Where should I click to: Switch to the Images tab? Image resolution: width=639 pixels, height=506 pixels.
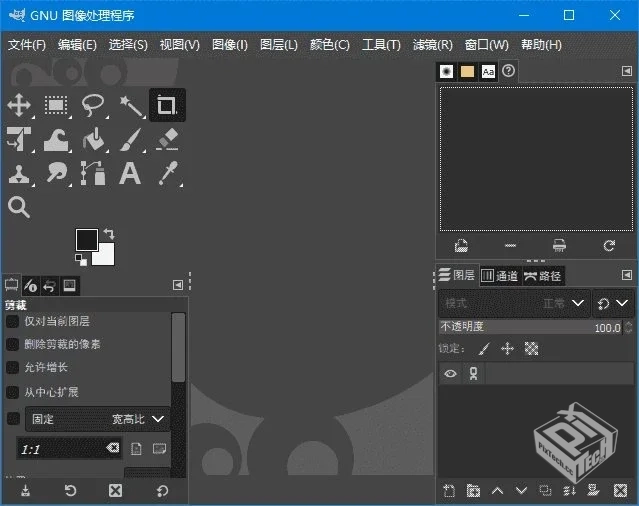[69, 285]
